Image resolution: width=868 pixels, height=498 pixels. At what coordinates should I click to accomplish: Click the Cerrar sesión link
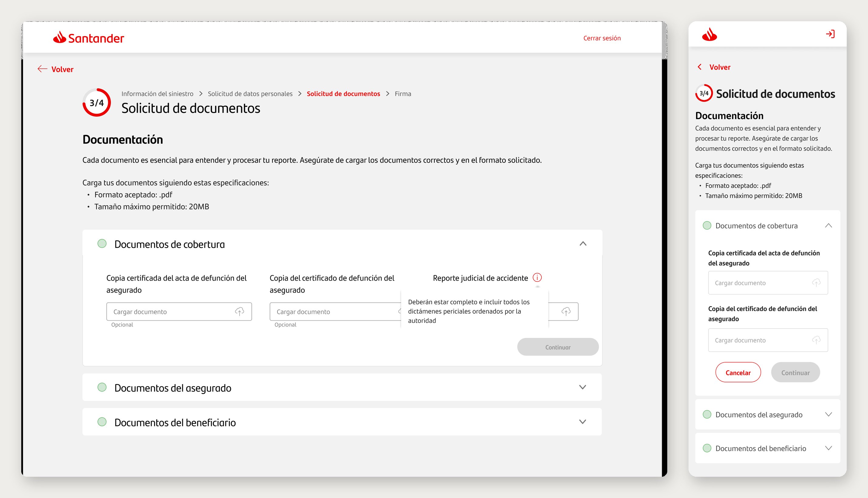pyautogui.click(x=602, y=38)
